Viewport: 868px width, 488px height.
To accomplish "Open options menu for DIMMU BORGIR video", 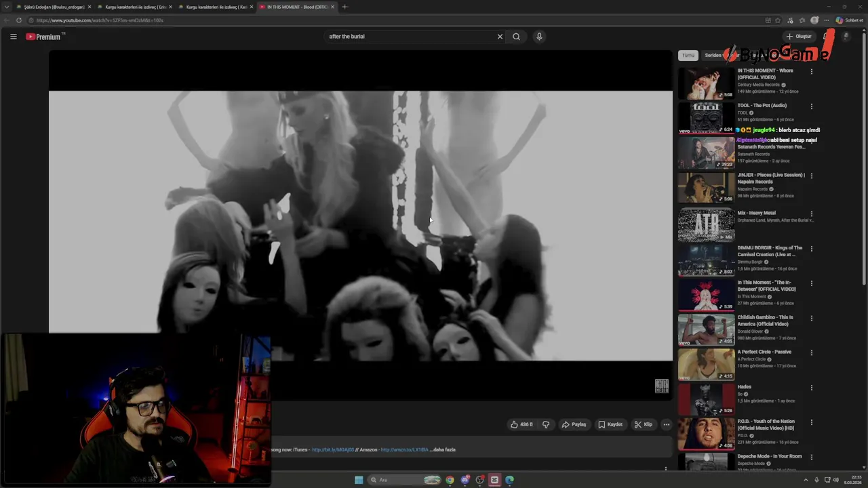I will (x=812, y=248).
